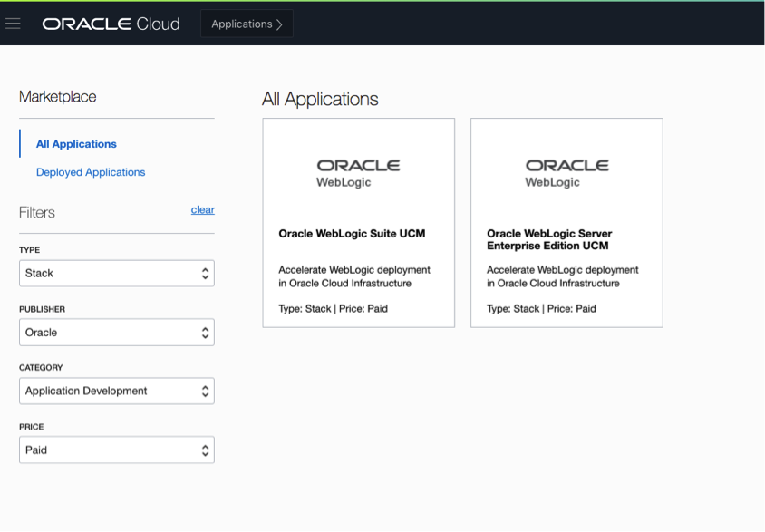Expand the Price dropdown showing Paid
Viewport: 765px width, 532px height.
click(x=109, y=450)
